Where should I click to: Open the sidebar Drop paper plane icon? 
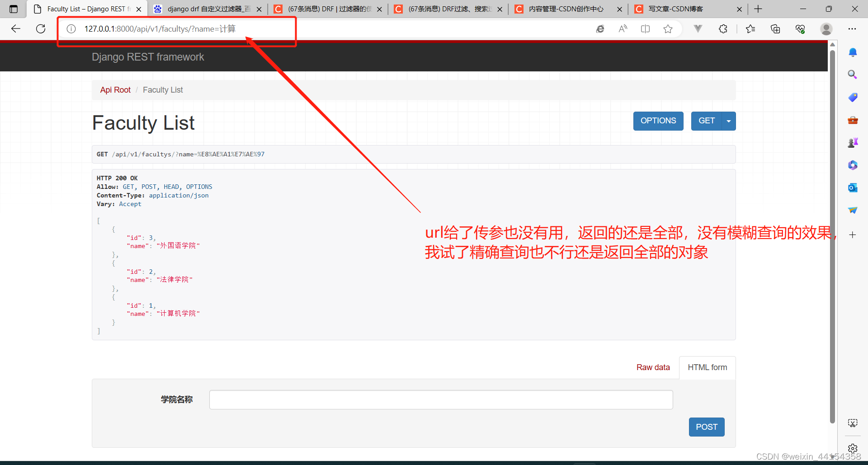click(x=853, y=210)
